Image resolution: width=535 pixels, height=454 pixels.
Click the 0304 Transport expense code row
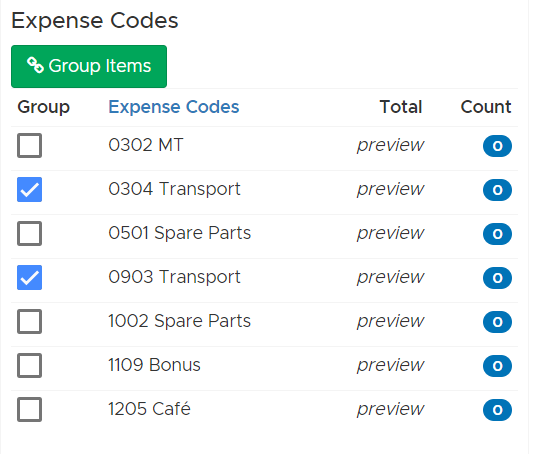(x=264, y=190)
